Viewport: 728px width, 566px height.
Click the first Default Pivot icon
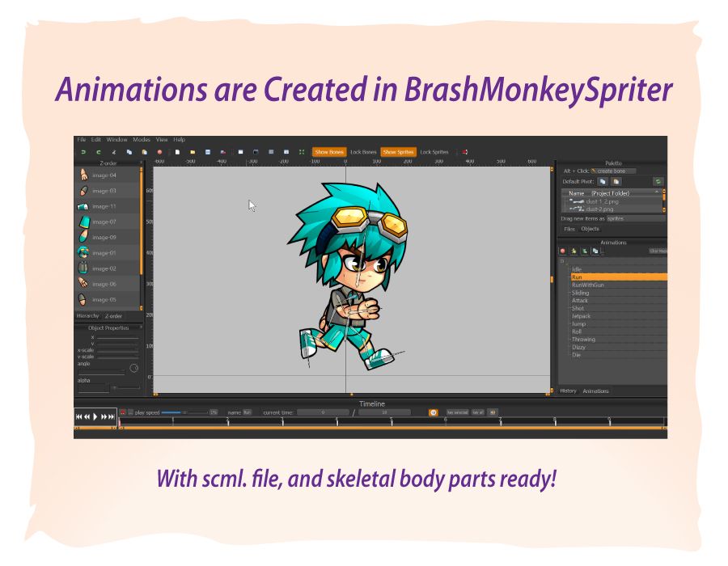click(x=603, y=181)
